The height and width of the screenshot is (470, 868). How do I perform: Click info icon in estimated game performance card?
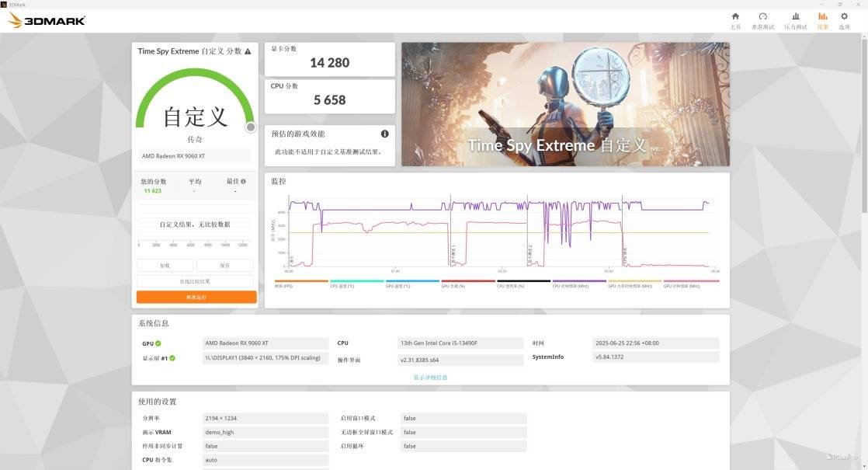(x=384, y=134)
